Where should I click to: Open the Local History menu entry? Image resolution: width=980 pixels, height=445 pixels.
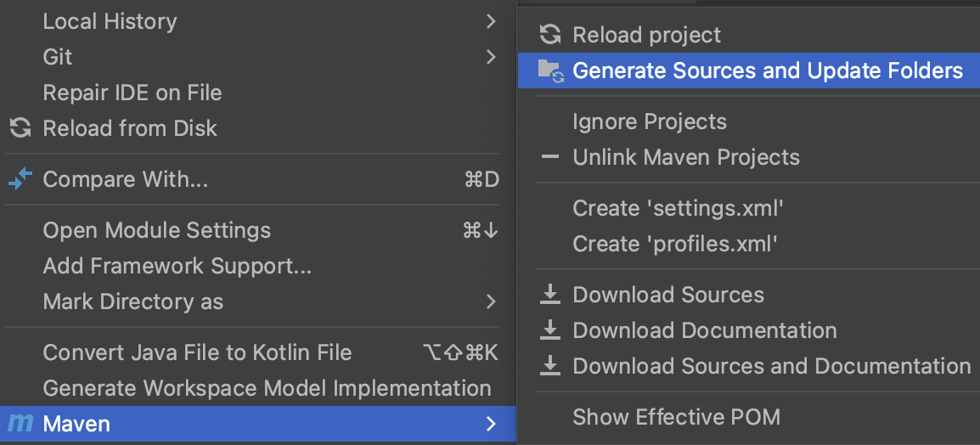[x=258, y=21]
